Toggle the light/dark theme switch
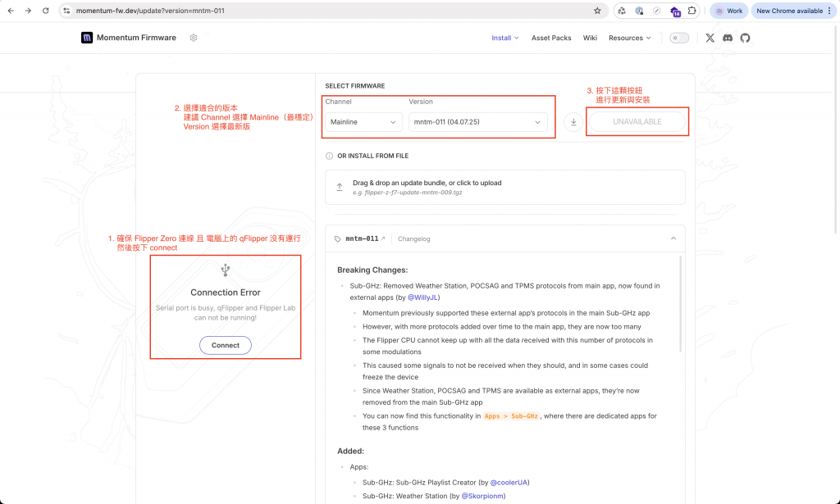 coord(679,38)
